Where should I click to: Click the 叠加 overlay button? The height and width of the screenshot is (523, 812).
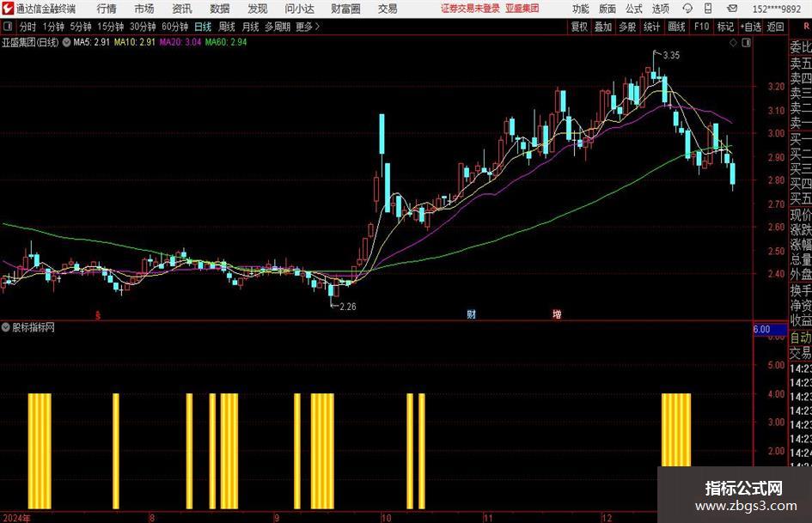point(603,27)
